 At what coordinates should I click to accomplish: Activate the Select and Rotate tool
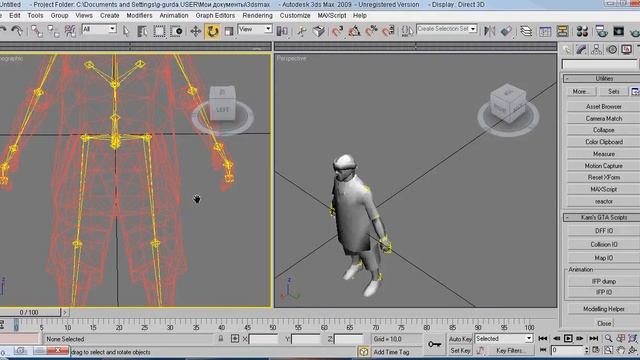tap(212, 31)
